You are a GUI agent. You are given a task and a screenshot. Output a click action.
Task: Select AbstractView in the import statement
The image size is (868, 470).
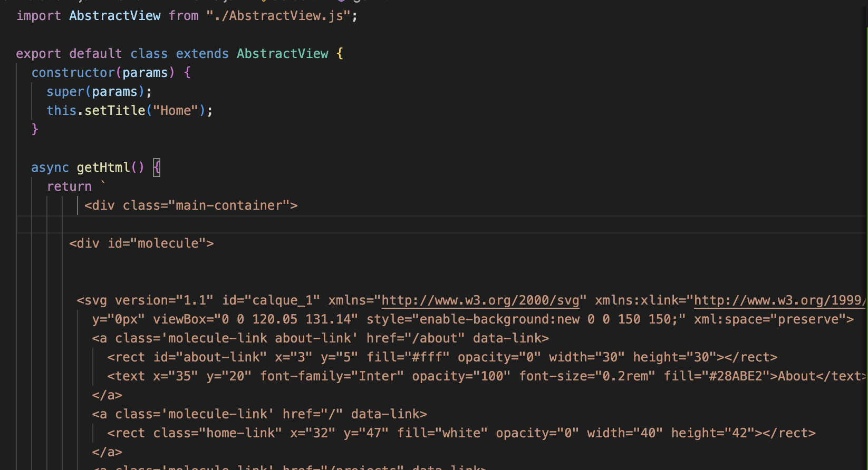coord(115,16)
